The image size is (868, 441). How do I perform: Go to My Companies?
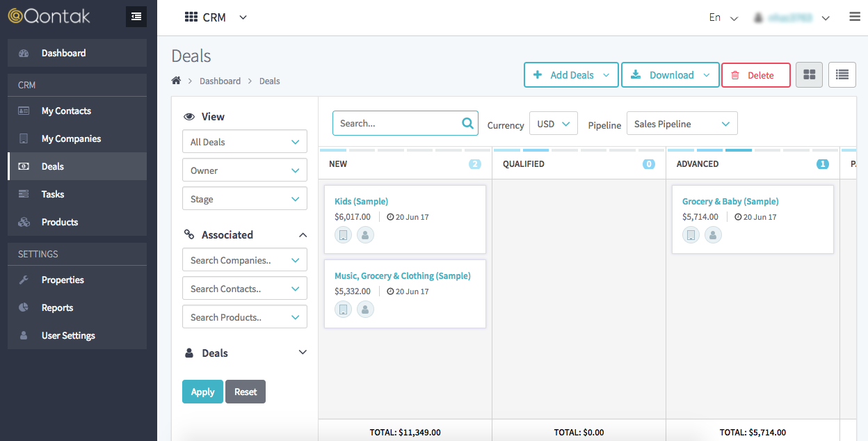(77, 138)
